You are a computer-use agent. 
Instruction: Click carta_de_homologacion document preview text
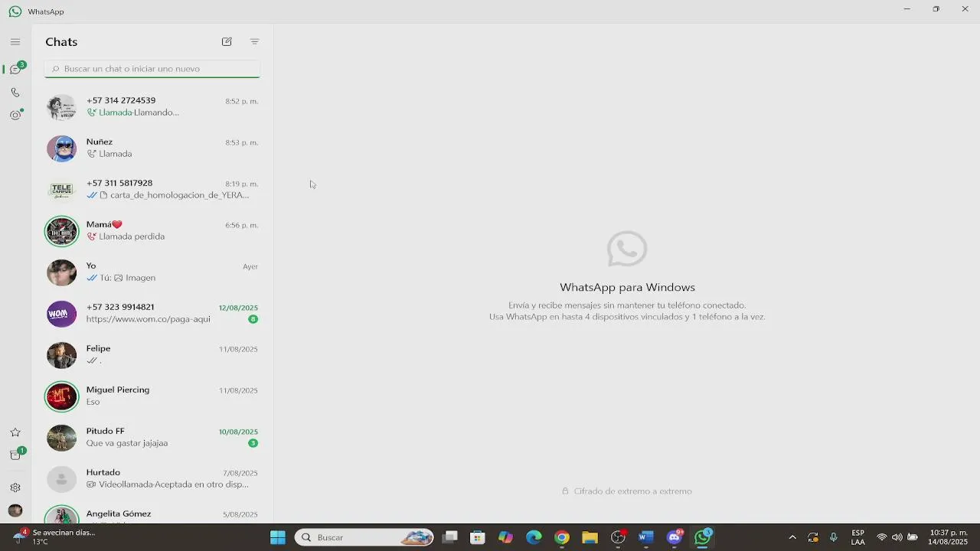coord(179,195)
